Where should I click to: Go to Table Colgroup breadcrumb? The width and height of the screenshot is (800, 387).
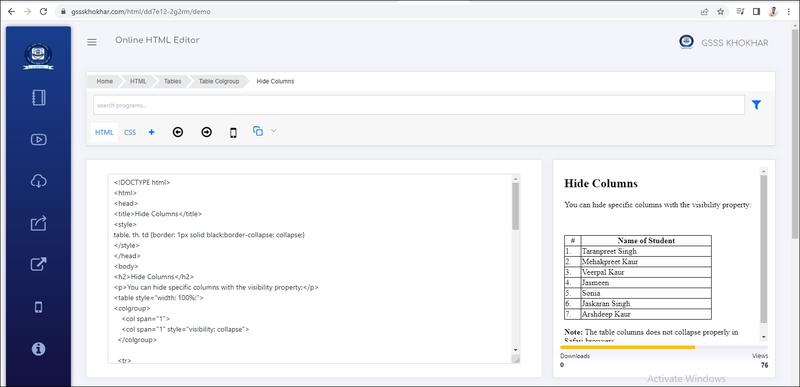219,81
